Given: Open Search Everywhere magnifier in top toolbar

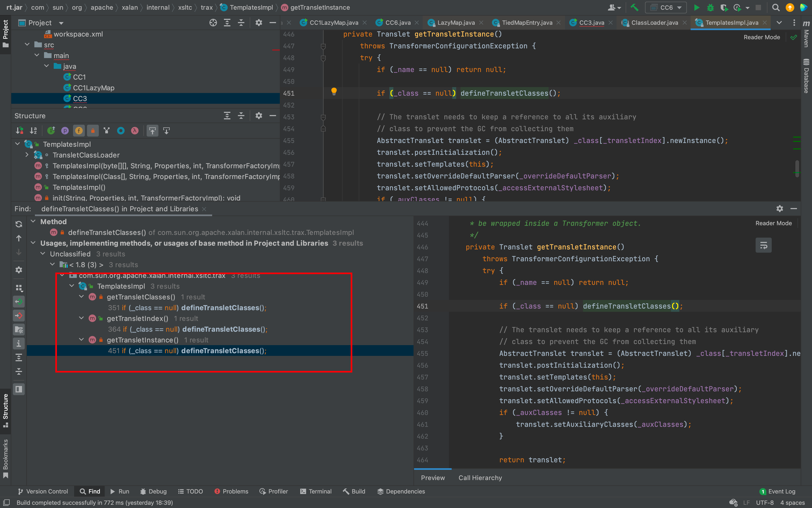Looking at the screenshot, I should 776,8.
